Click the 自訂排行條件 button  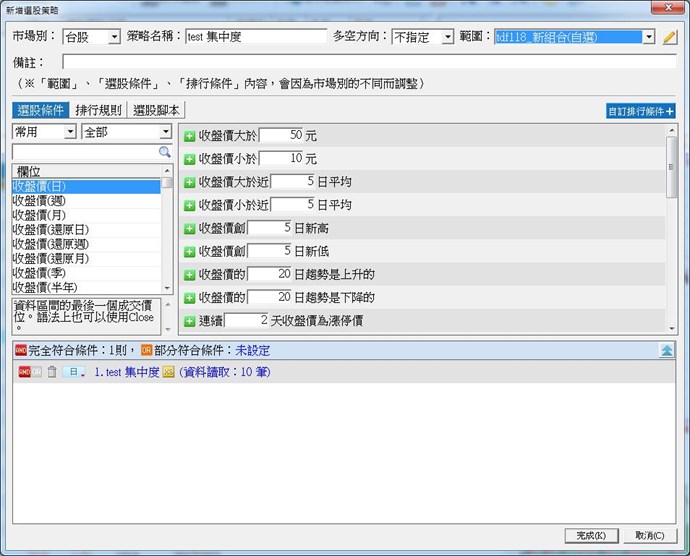coord(641,112)
